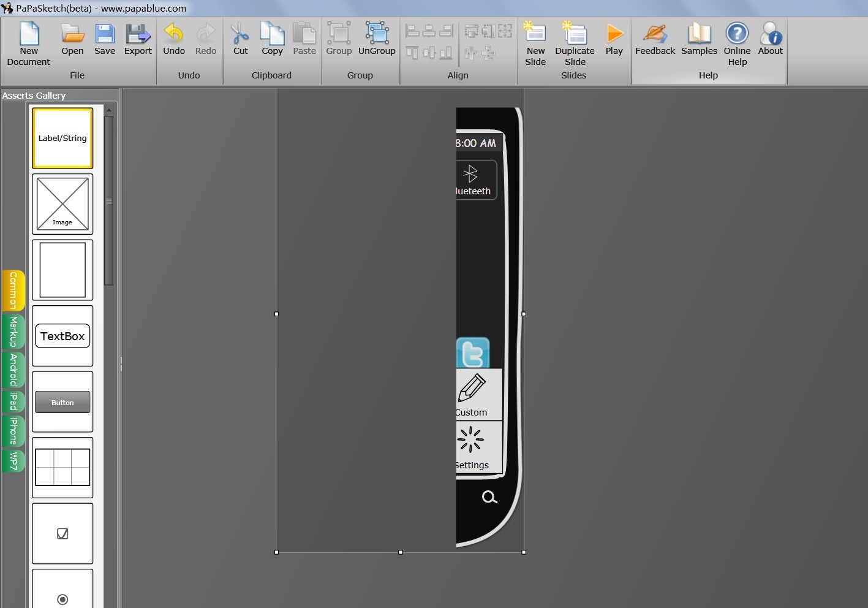Open the WP7 gallery tab
The width and height of the screenshot is (868, 608).
click(13, 461)
